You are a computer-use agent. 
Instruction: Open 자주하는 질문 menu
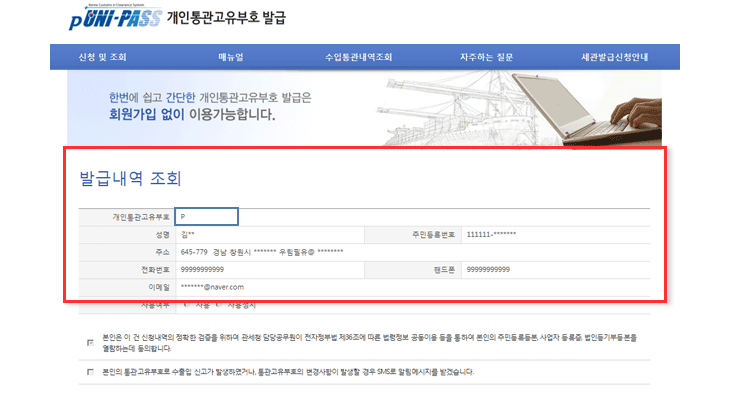tap(487, 57)
